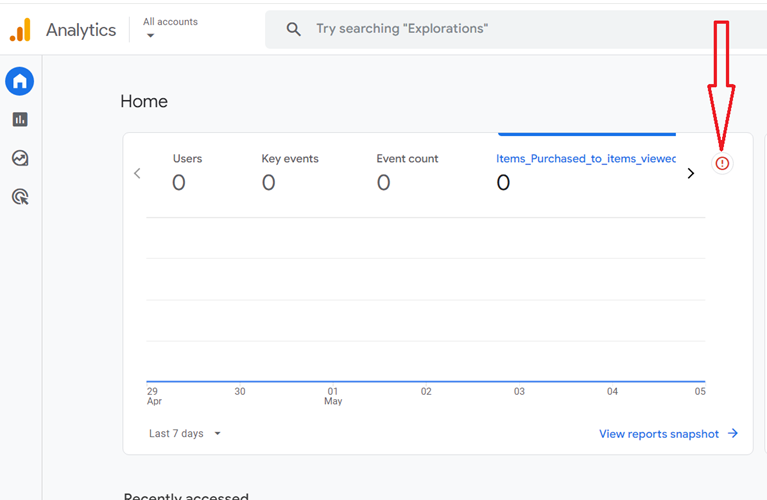Click the blue trend line in chart
Image resolution: width=767 pixels, height=500 pixels.
tap(426, 381)
